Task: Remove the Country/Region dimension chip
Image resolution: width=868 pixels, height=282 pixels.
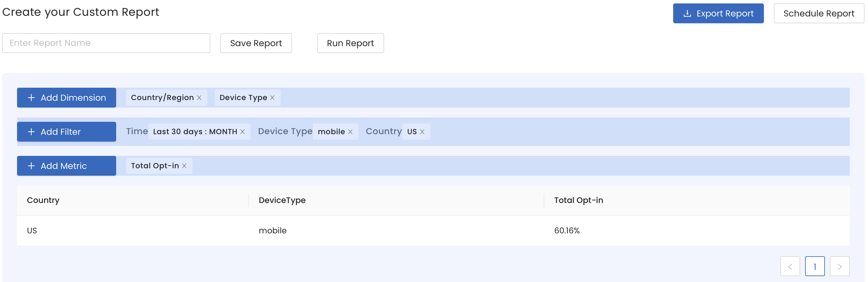Action: [x=199, y=98]
